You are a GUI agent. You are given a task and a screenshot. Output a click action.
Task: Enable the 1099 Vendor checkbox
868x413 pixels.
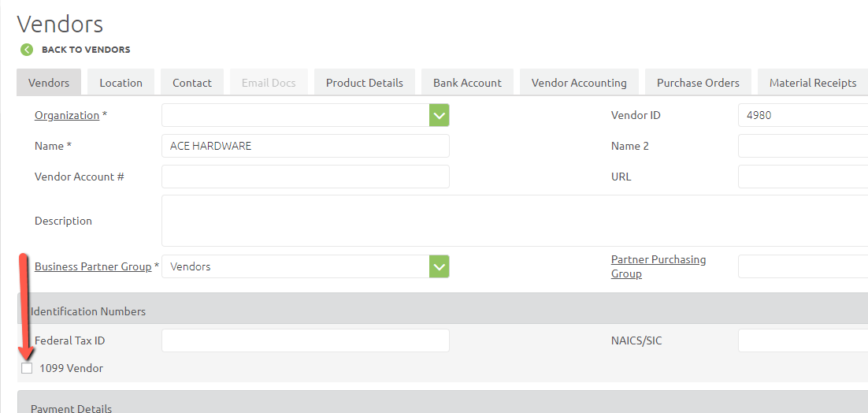(x=28, y=368)
